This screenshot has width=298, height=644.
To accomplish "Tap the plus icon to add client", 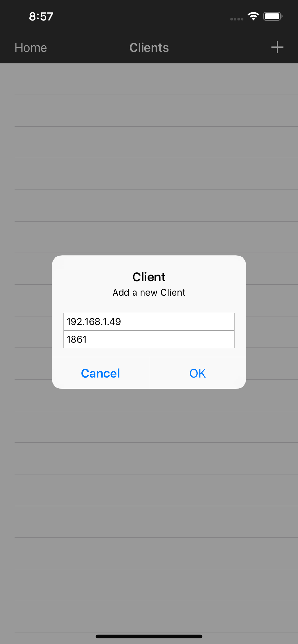I will [277, 47].
